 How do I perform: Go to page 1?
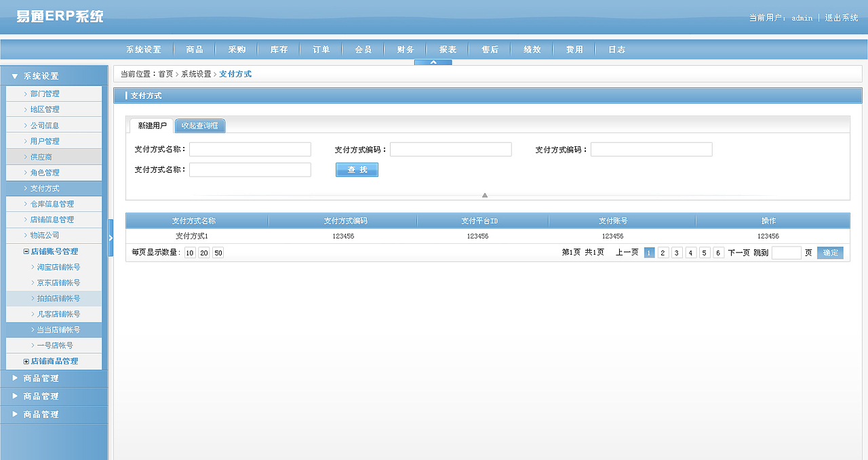tap(650, 253)
